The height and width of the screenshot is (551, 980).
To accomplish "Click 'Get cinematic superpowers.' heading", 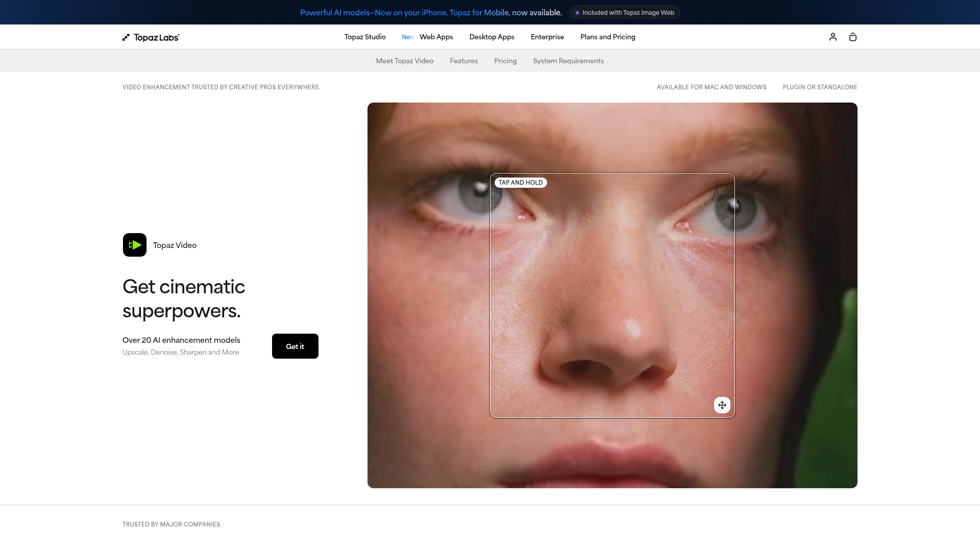I will [184, 298].
